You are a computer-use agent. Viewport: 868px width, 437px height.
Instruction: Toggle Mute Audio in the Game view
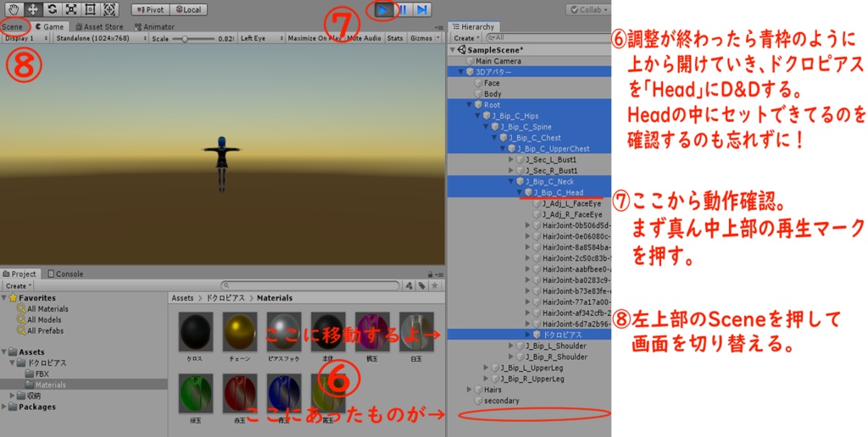click(364, 38)
